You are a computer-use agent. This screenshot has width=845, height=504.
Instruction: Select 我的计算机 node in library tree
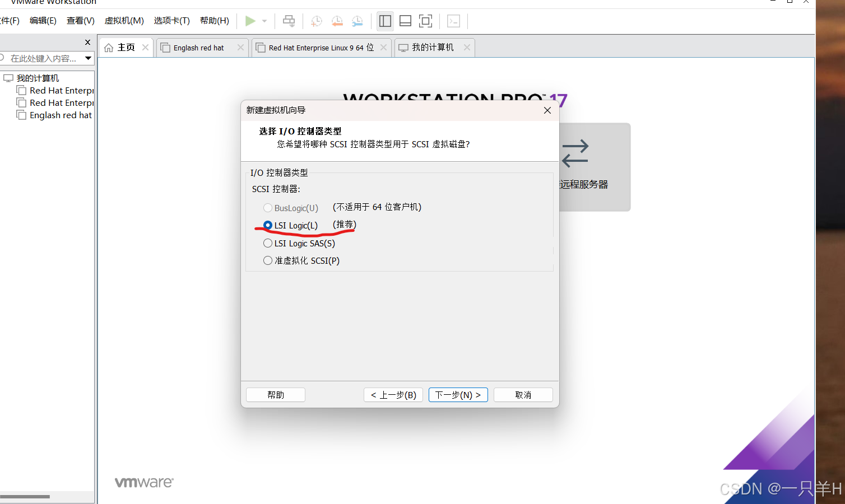pos(37,78)
